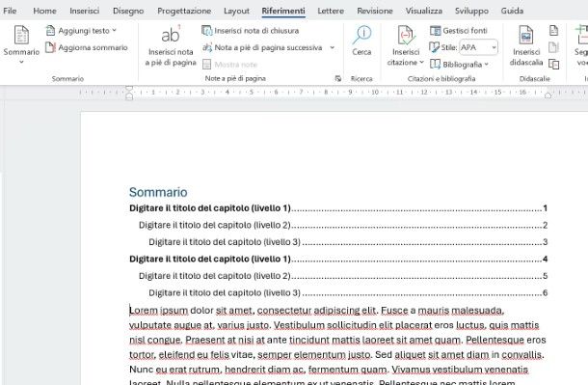This screenshot has width=588, height=385.
Task: Click the endnote icon beside Inserisci nota di chiusura
Action: pyautogui.click(x=206, y=31)
